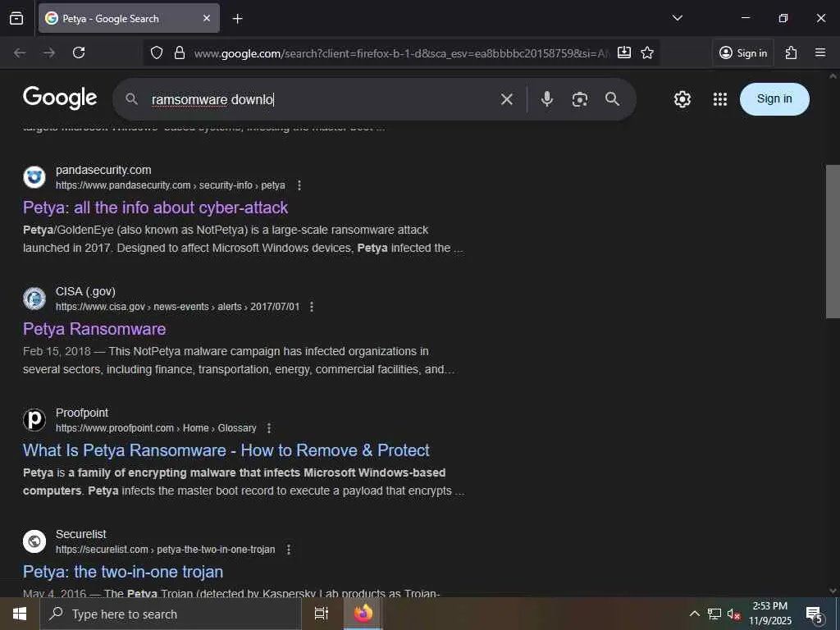Open tracking protection shield icon
This screenshot has height=630, width=840.
(x=157, y=52)
